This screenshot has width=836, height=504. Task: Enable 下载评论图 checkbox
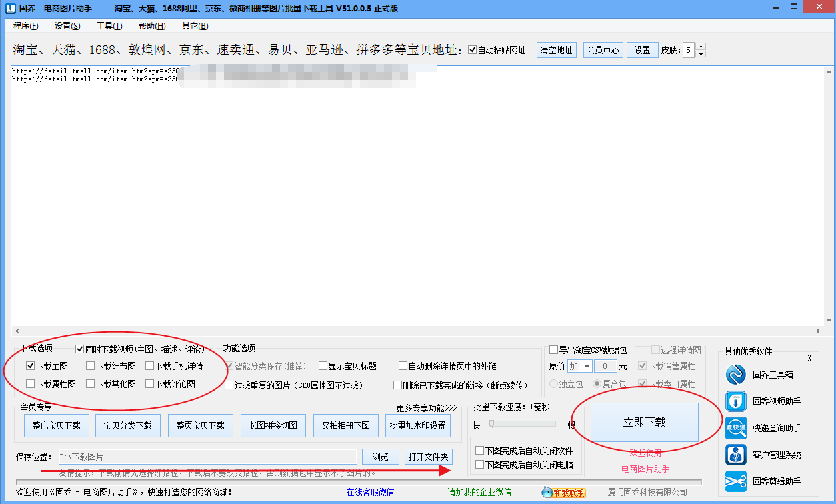[149, 384]
